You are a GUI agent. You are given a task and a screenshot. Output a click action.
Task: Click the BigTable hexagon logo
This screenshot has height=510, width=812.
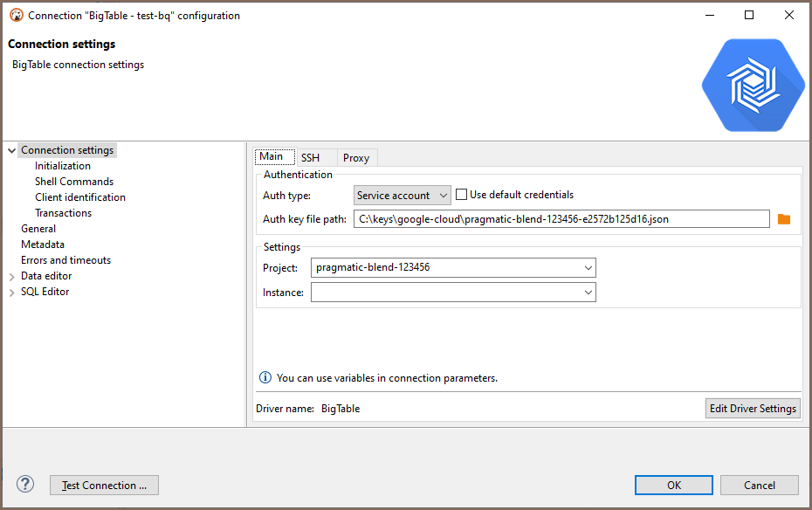coord(754,86)
